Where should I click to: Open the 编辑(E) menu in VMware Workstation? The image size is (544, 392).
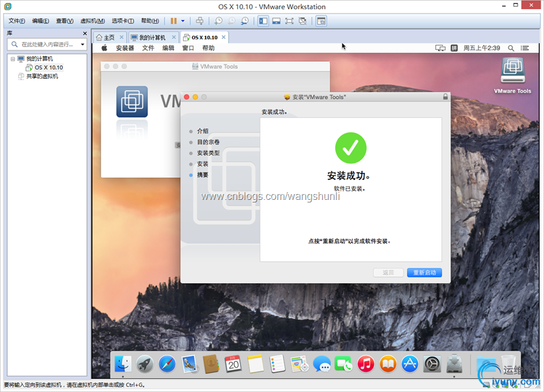pyautogui.click(x=41, y=21)
